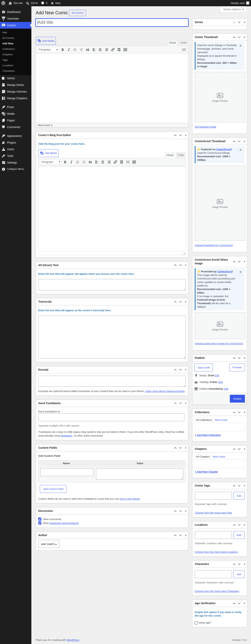Select Most Used tab in Chapters
This screenshot has height=644, width=251.
[x=219, y=457]
